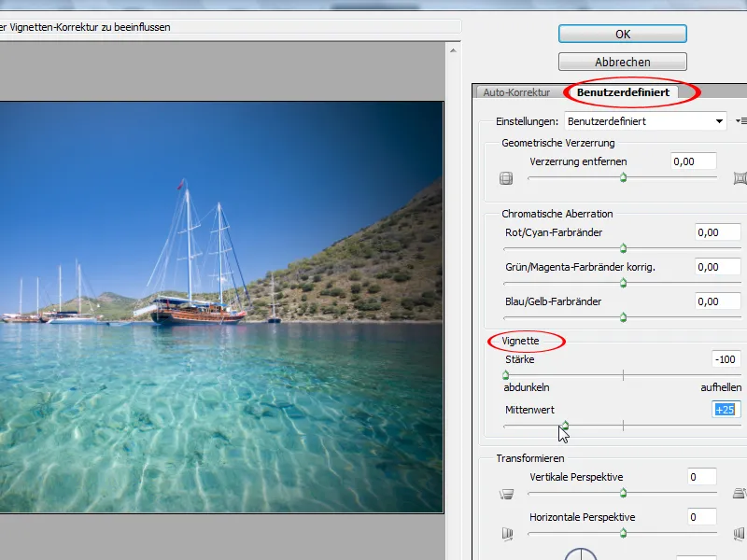747x560 pixels.
Task: Cancel the dialog with Abbrechen
Action: pyautogui.click(x=622, y=62)
